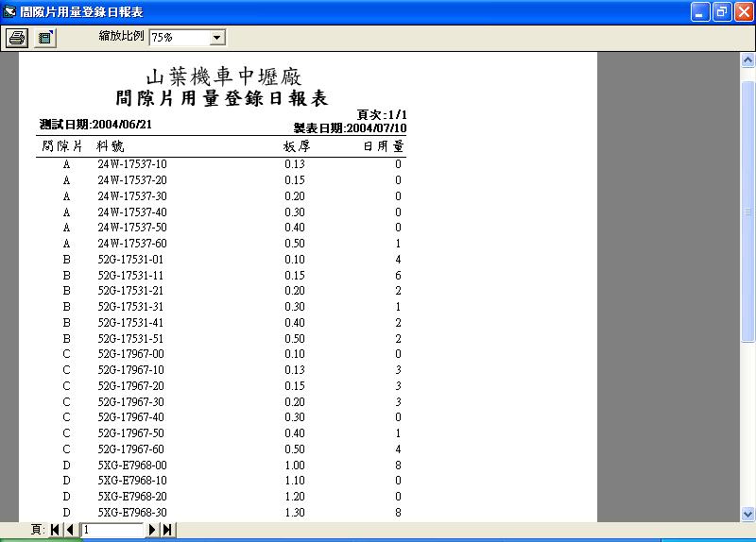Click part number 5XG-E7968-00
The height and width of the screenshot is (542, 756).
(x=132, y=465)
